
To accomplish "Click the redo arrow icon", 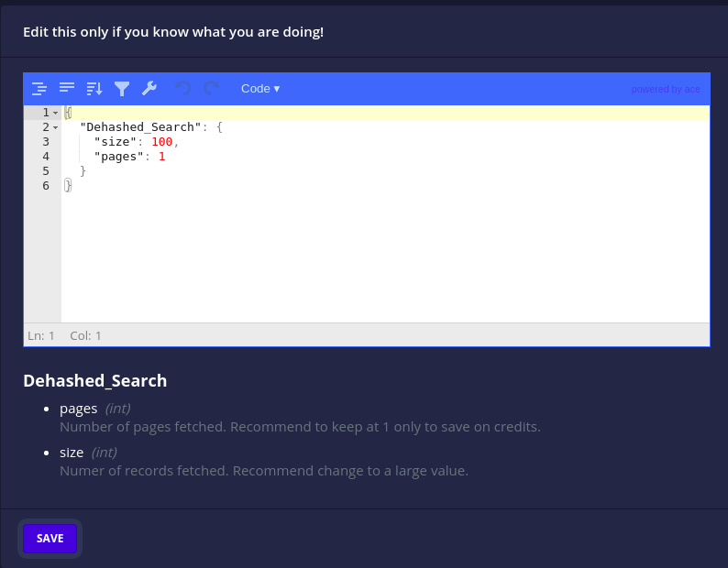I will click(211, 88).
